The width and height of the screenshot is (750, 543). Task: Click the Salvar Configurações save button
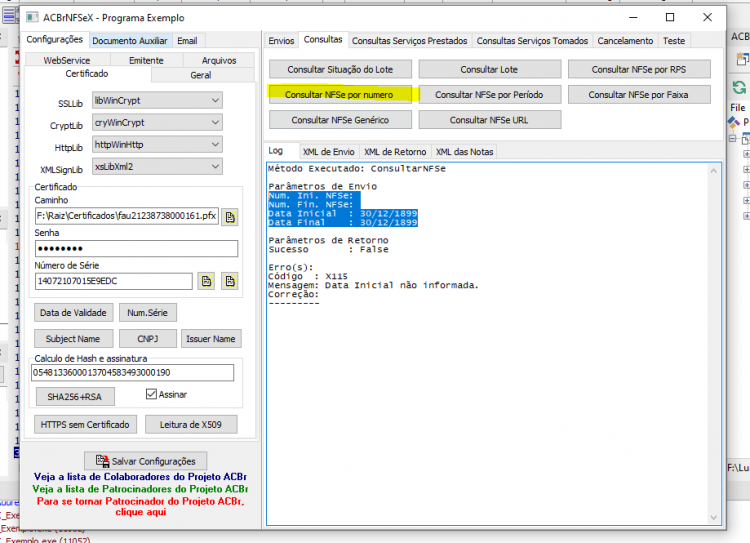[145, 461]
